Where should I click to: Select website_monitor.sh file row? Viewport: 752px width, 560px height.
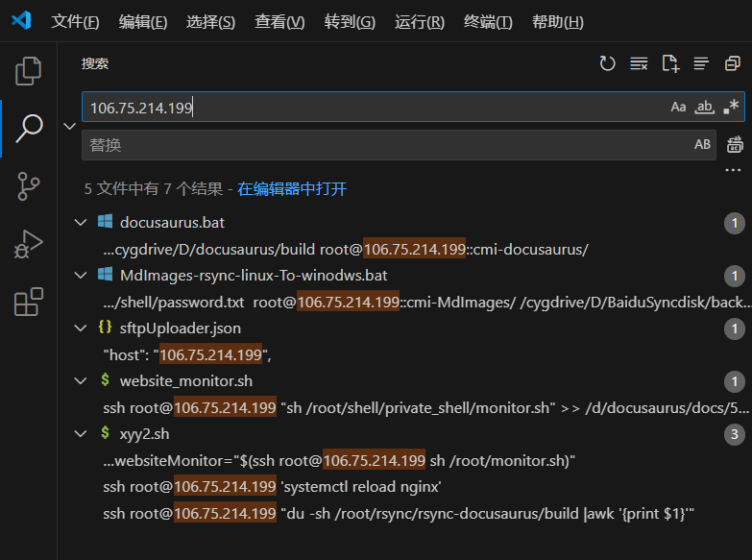pyautogui.click(x=404, y=380)
